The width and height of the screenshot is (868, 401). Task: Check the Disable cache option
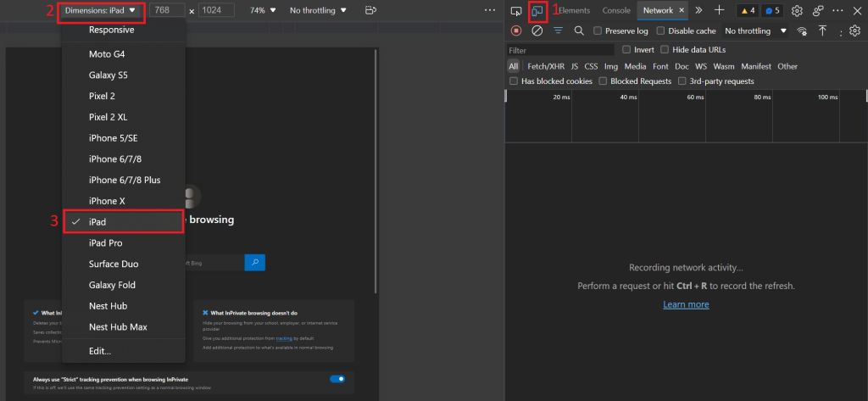(661, 31)
